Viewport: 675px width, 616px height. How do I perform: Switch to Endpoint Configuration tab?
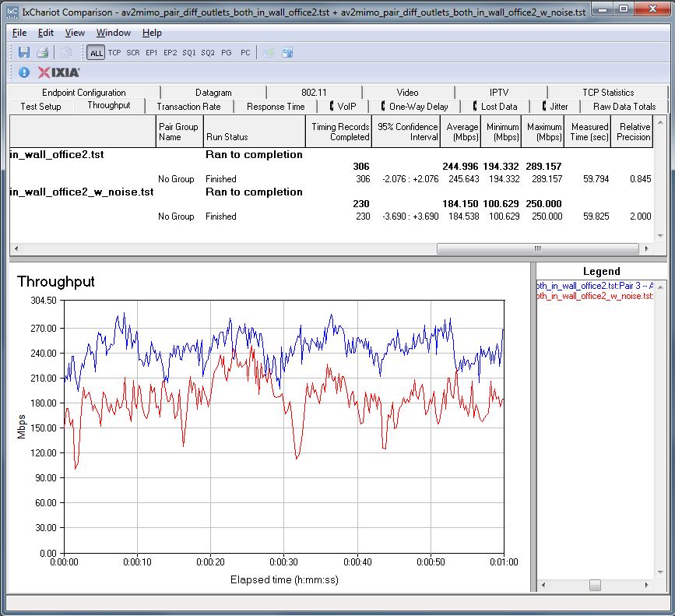tap(84, 93)
